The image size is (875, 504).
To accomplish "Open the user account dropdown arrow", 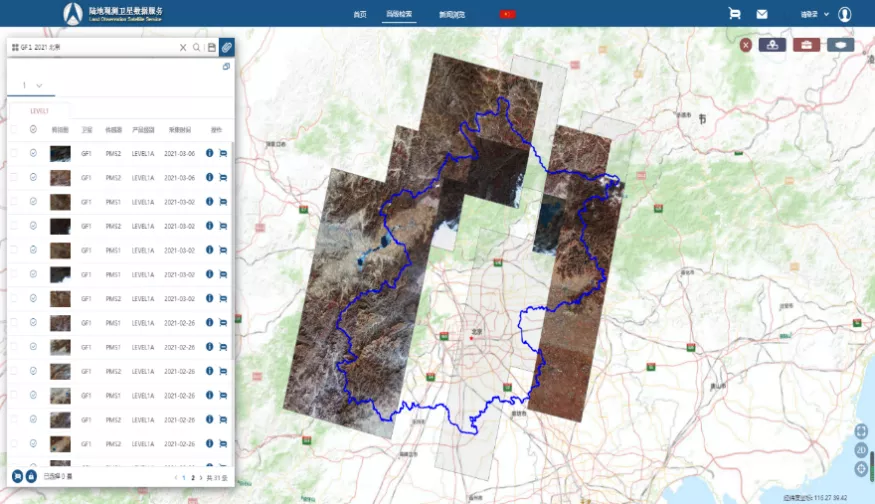I will [827, 14].
